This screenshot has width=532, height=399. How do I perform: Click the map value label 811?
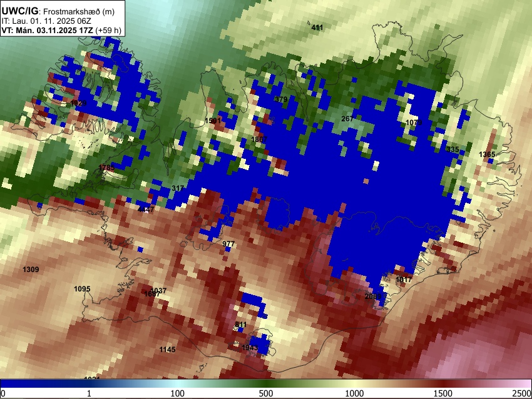(240, 325)
